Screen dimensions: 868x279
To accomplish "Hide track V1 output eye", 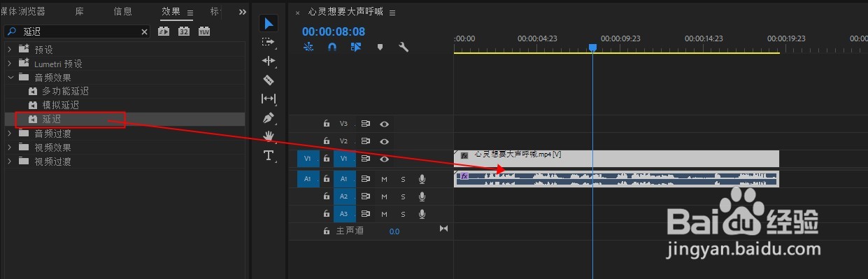I will (384, 159).
